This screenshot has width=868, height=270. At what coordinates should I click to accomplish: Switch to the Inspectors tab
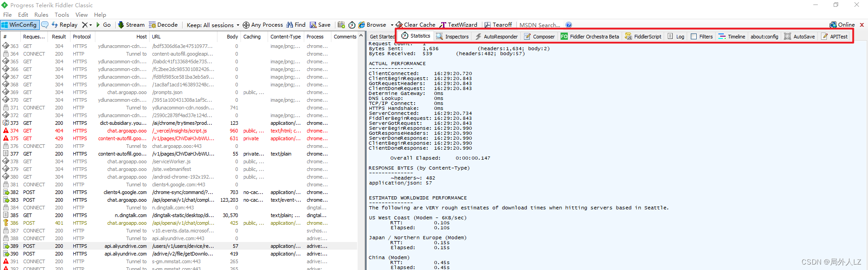[x=452, y=37]
